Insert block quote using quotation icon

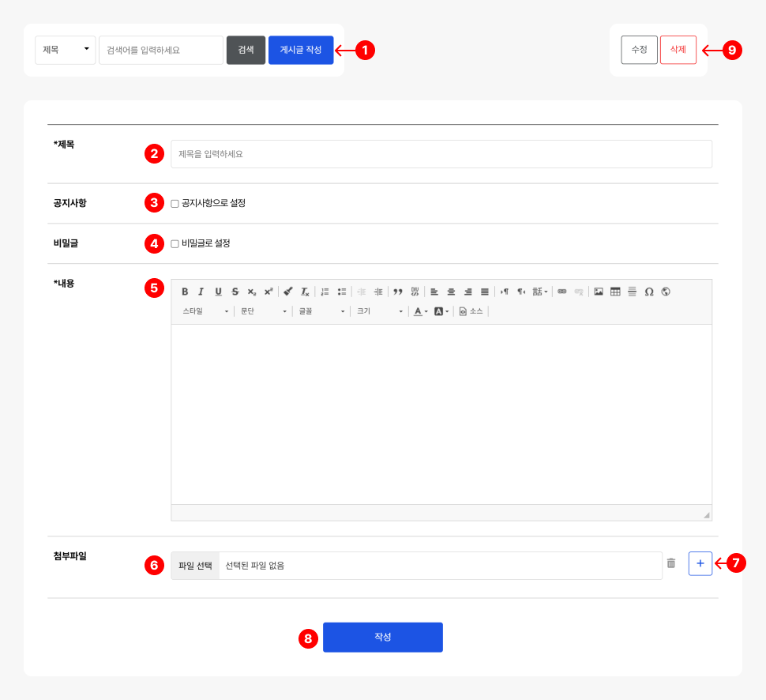point(398,292)
